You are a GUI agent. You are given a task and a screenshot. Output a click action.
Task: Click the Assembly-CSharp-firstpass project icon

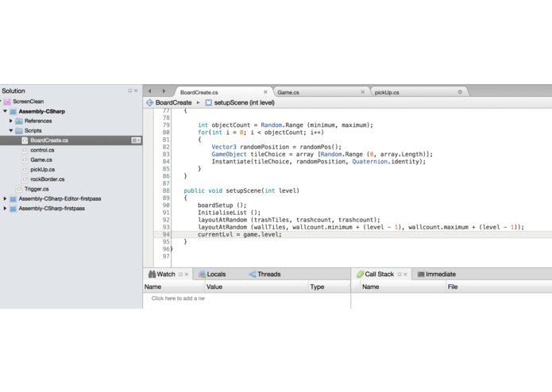click(x=13, y=209)
